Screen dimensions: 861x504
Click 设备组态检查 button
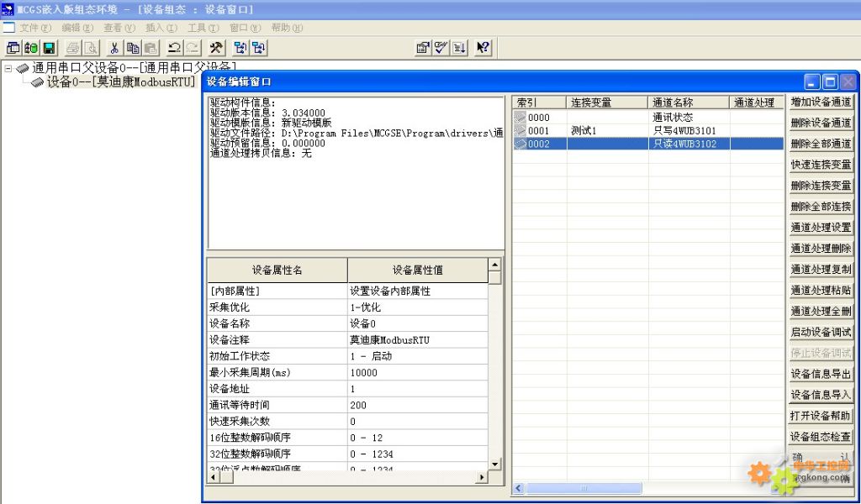pos(821,437)
